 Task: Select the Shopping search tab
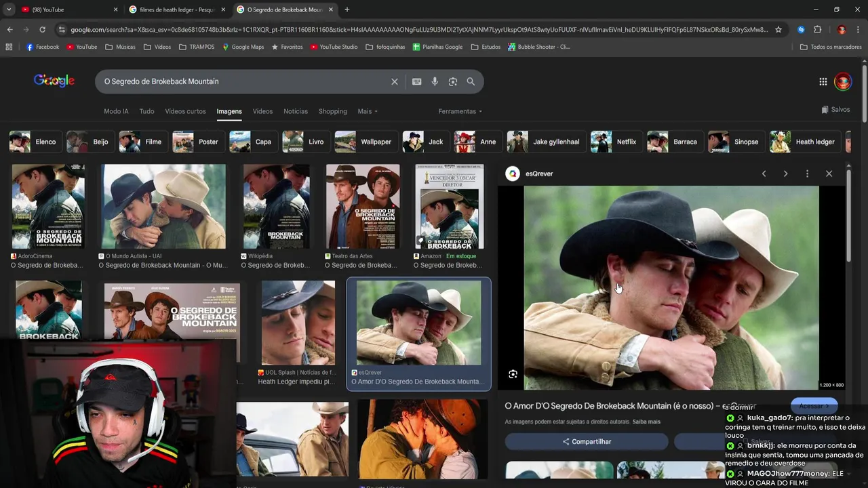coord(332,111)
